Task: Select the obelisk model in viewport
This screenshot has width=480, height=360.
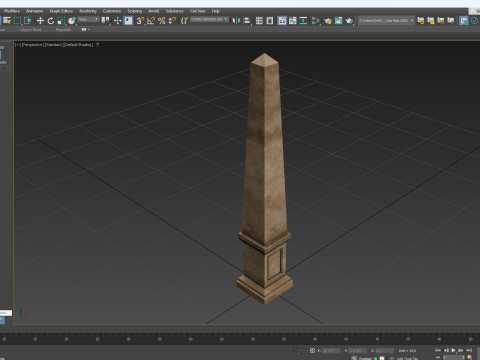Action: click(265, 180)
